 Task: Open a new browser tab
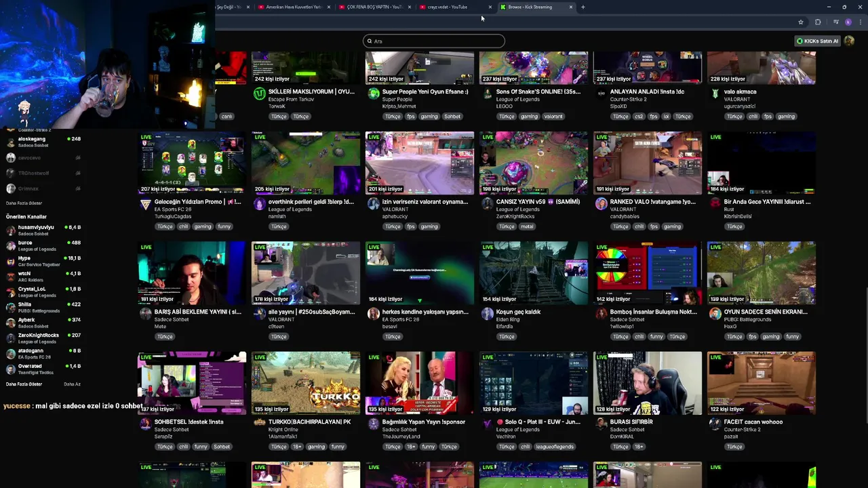(x=583, y=7)
